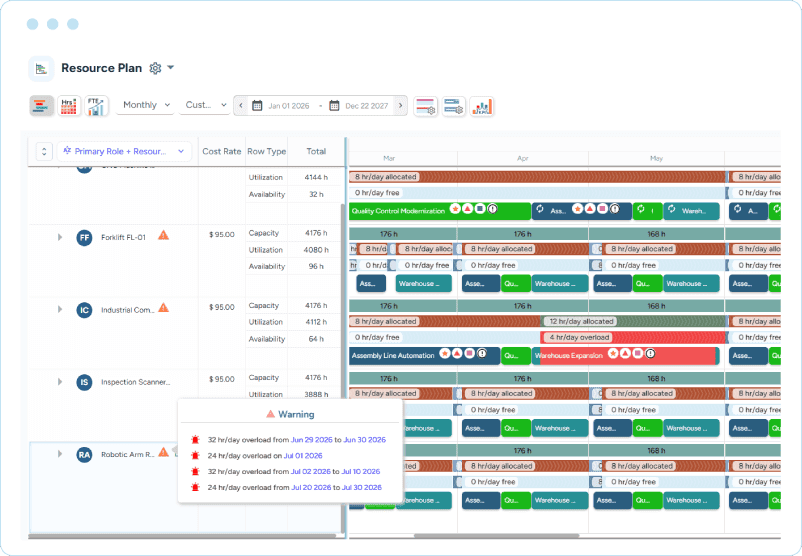802x556 pixels.
Task: Edit the Jan 01 2026 start date field
Action: point(289,106)
